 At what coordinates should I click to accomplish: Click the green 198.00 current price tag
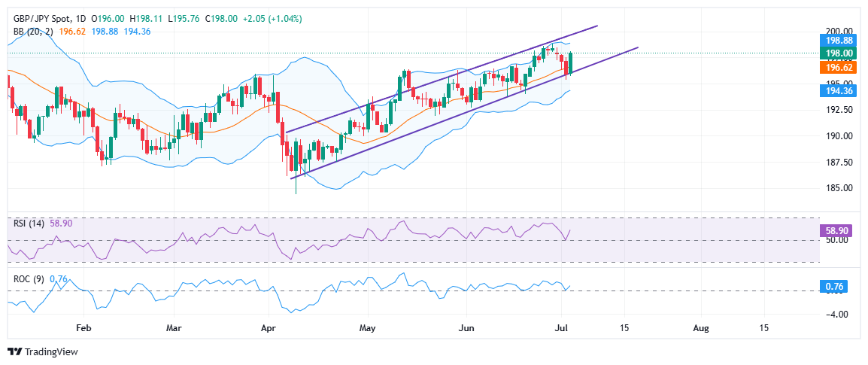[838, 53]
